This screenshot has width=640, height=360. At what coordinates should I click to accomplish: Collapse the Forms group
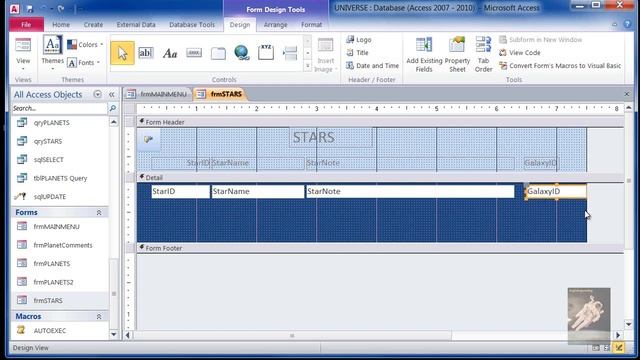pos(99,213)
